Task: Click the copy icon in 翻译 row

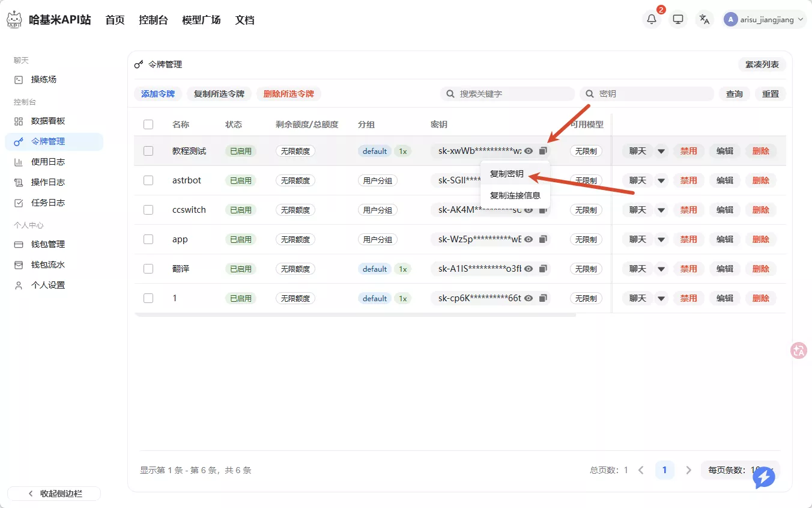Action: coord(543,269)
